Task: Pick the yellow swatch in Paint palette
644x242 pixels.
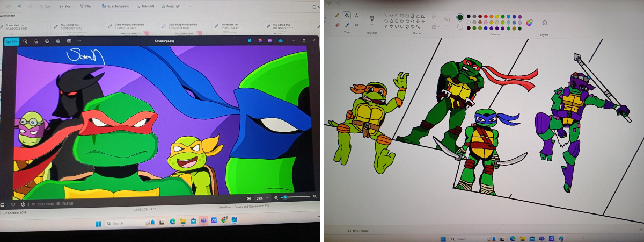Action: [x=497, y=16]
